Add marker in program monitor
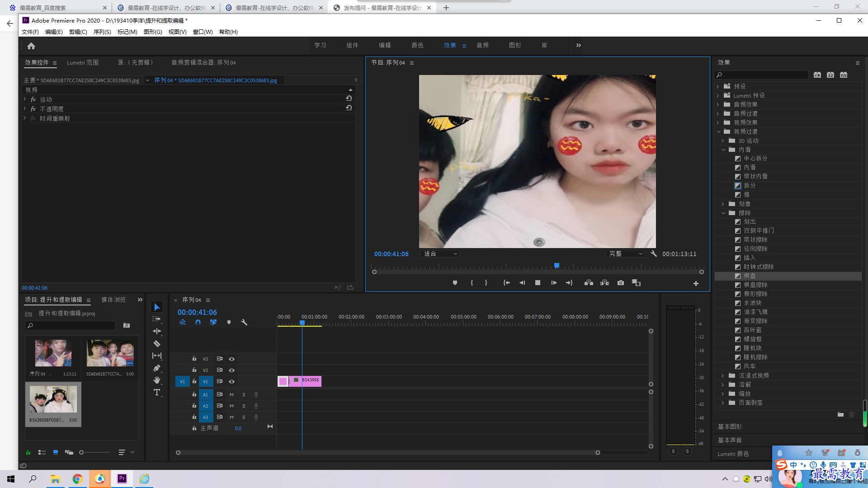 [455, 283]
